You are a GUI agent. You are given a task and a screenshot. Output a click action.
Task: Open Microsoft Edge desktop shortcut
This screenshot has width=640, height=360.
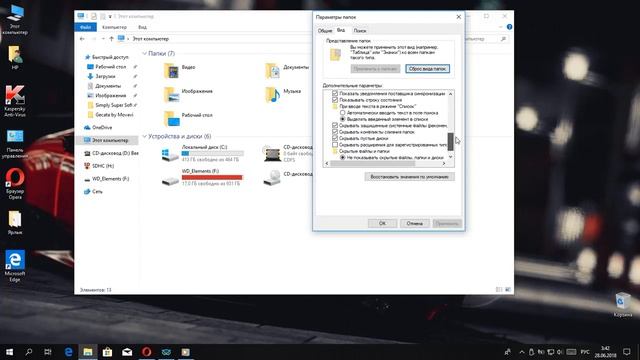(x=15, y=266)
